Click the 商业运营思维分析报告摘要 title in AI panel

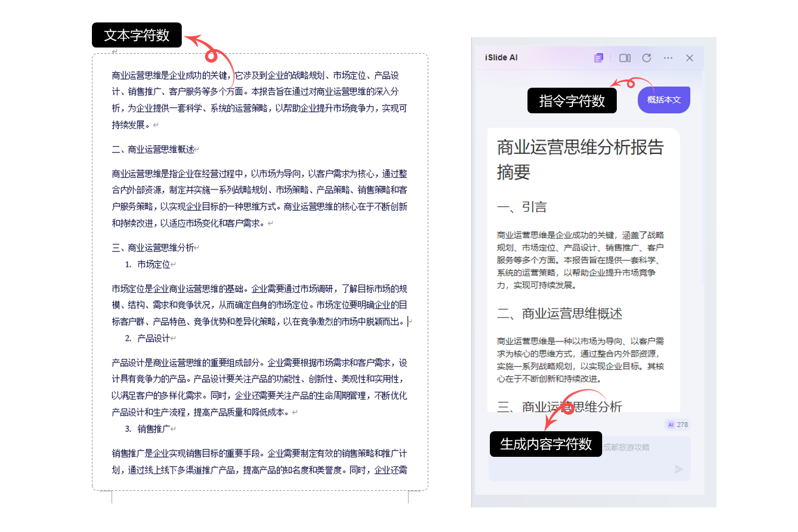pyautogui.click(x=580, y=159)
